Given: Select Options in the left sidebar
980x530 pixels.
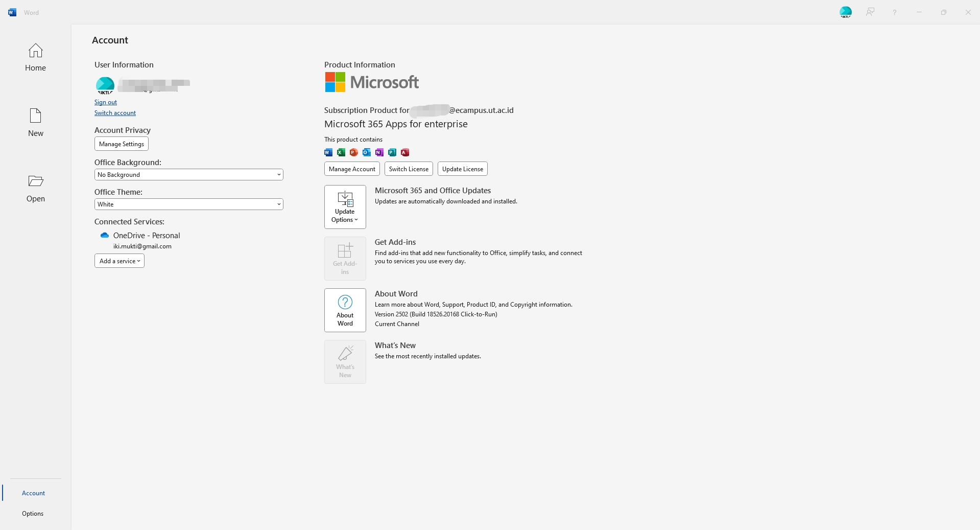Looking at the screenshot, I should [32, 514].
